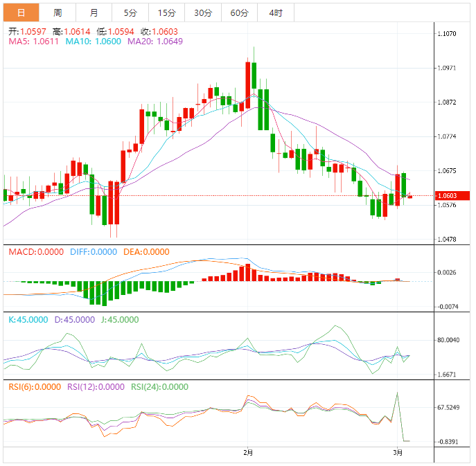
Task: Click the MA5 indicator label
Action: pyautogui.click(x=34, y=42)
